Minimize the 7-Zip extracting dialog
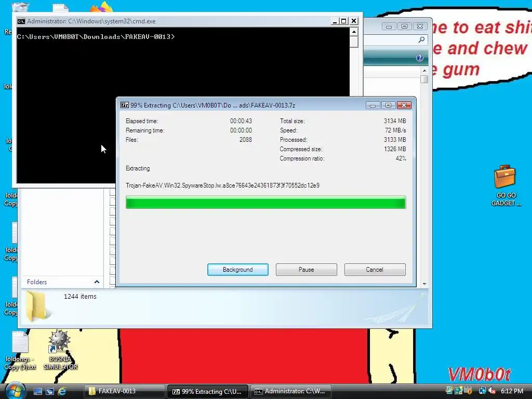 pos(373,105)
